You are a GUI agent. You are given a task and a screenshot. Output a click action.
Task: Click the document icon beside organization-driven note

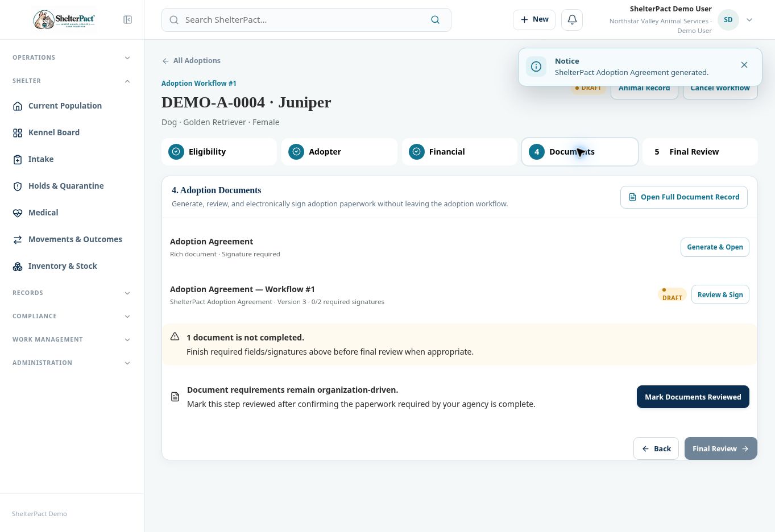(175, 396)
